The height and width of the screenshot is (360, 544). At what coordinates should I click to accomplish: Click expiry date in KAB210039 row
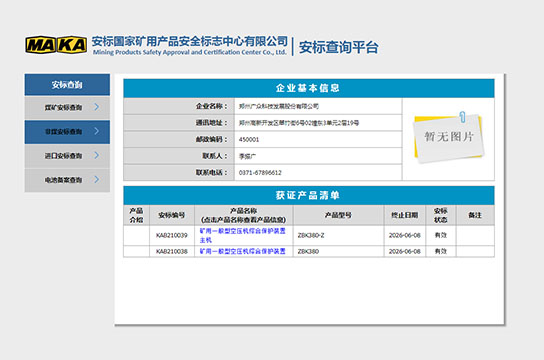coord(405,235)
